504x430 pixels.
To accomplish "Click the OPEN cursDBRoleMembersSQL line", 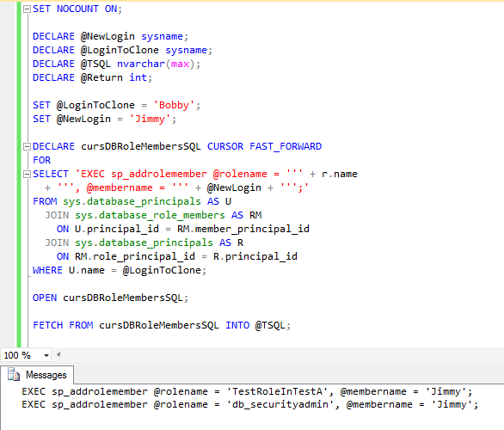I will click(x=110, y=298).
